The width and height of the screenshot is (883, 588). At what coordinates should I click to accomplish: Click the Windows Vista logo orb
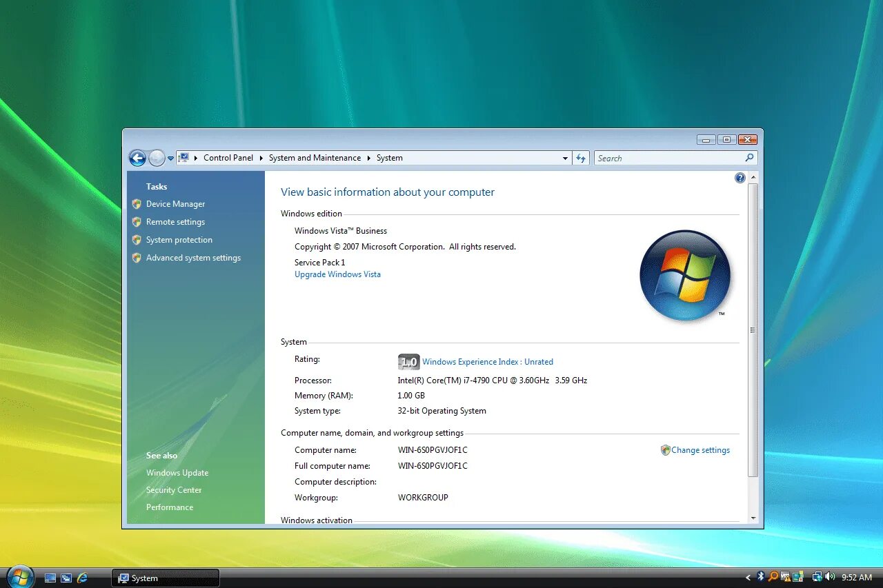(x=685, y=275)
